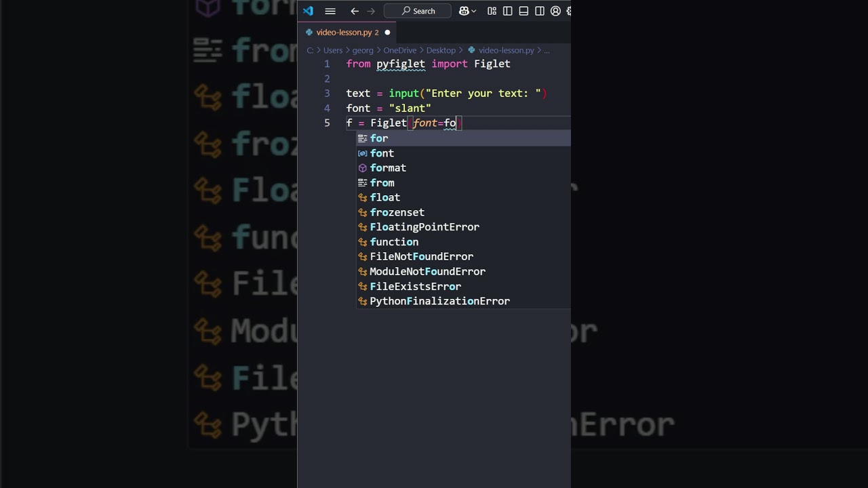Click 'Figlet' in the import line
868x488 pixels.
point(492,64)
